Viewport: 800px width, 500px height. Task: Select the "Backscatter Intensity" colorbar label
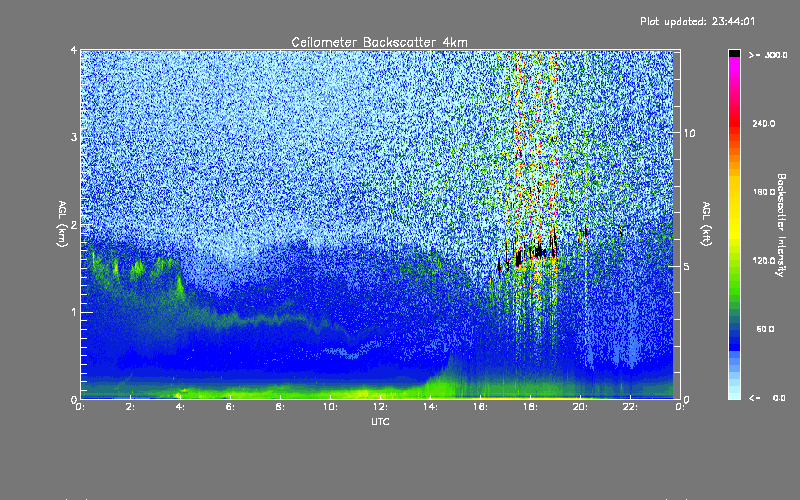pos(781,225)
